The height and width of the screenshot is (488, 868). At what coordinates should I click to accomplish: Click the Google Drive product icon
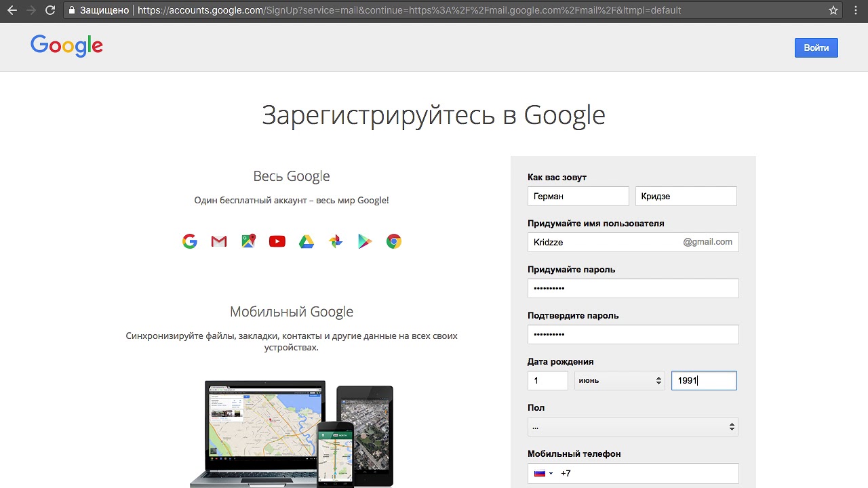point(307,241)
